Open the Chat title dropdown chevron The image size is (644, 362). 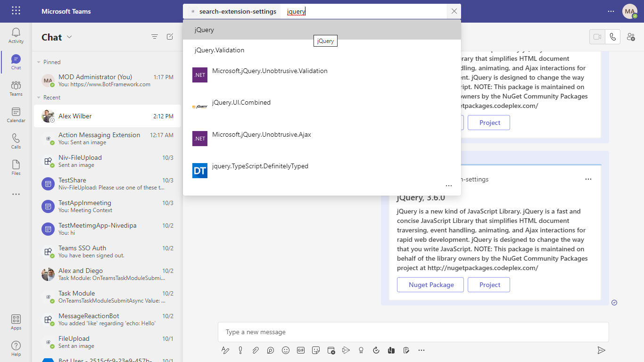[x=70, y=37]
